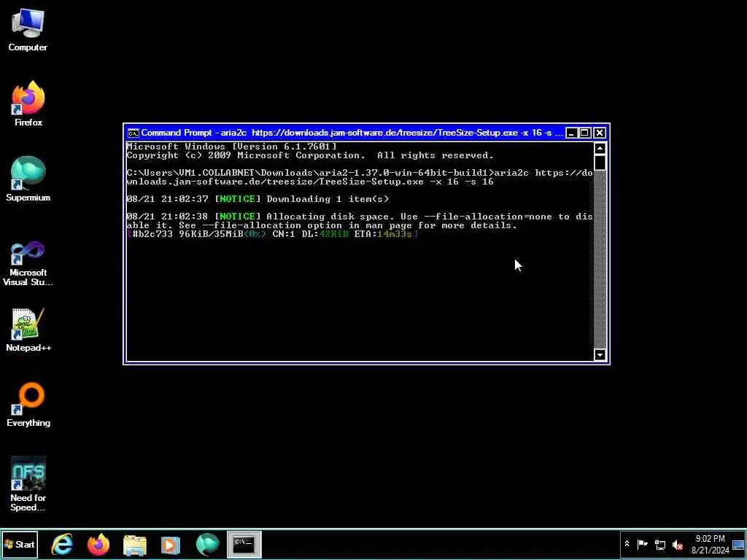The image size is (747, 560).
Task: Select the Need for Speed desktop shortcut
Action: (x=28, y=484)
